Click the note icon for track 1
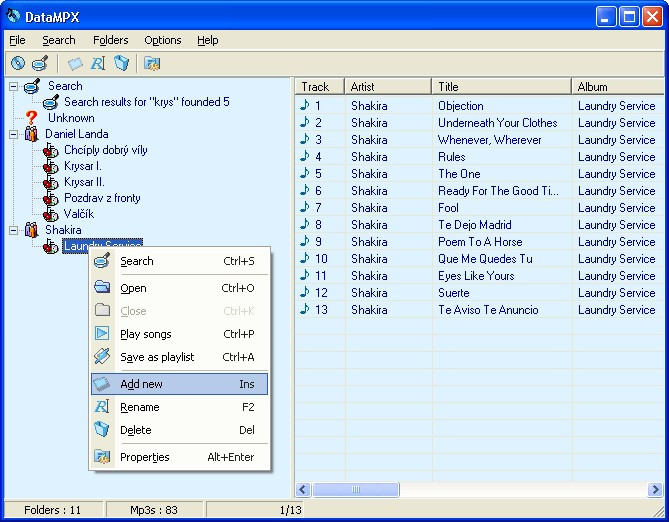The image size is (669, 522). tap(305, 105)
